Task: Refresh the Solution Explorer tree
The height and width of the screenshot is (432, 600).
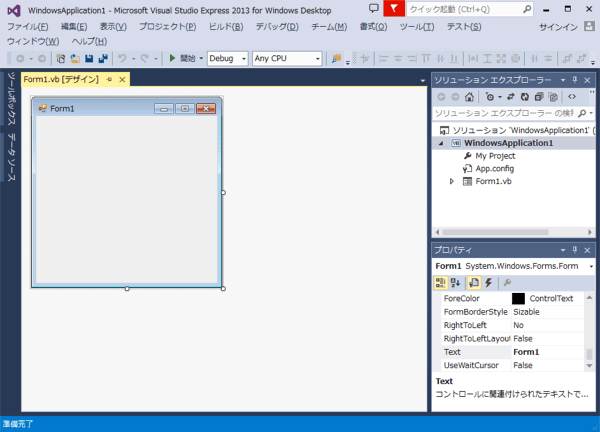Action: coord(525,97)
